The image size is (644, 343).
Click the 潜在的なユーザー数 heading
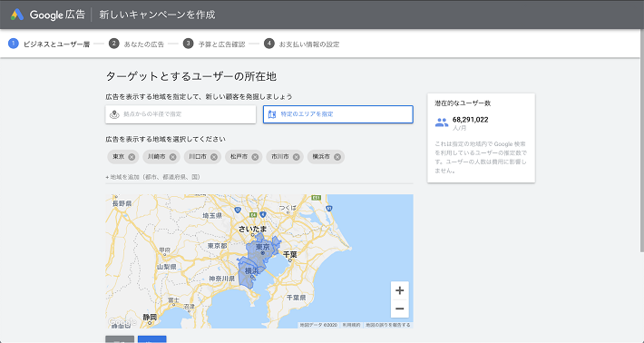pos(463,103)
